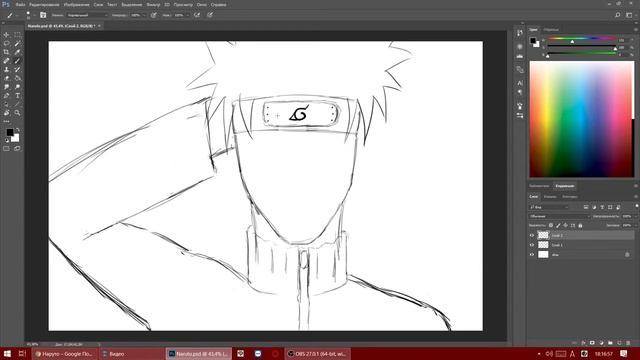Enable airbrush mode in options bar
The width and height of the screenshot is (640, 360).
pyautogui.click(x=197, y=15)
